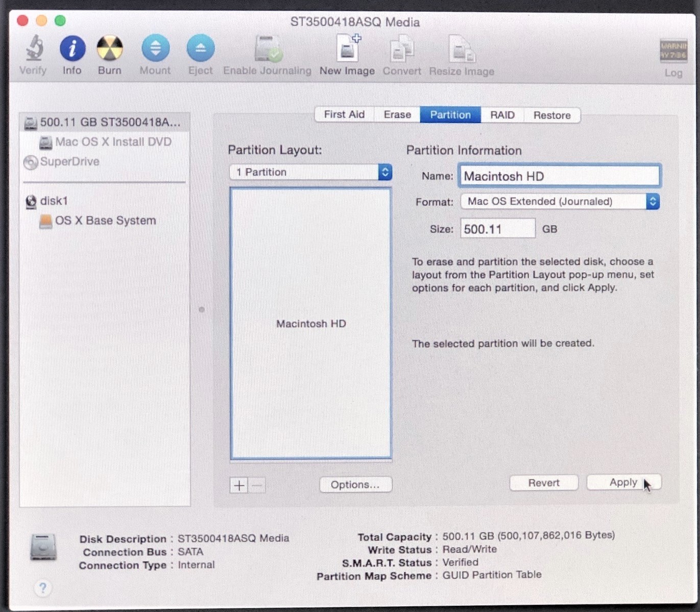Image resolution: width=700 pixels, height=612 pixels.
Task: Select the Macintosh HD partition block
Action: 311,324
